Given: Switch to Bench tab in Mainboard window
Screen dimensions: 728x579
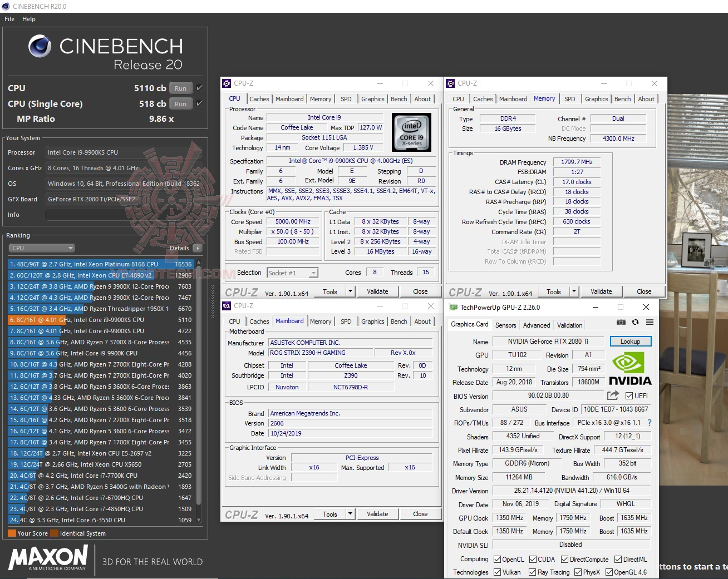Looking at the screenshot, I should tap(399, 321).
